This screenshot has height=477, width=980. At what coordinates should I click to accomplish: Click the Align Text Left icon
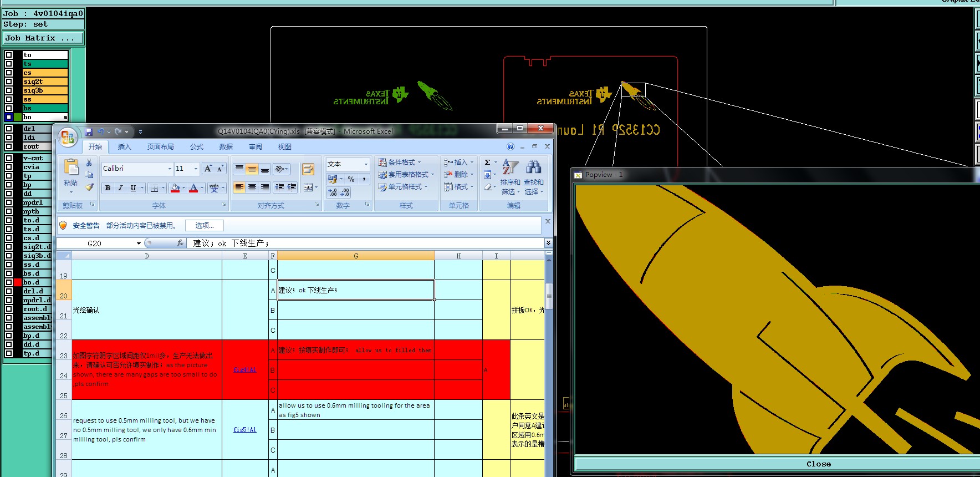point(239,187)
